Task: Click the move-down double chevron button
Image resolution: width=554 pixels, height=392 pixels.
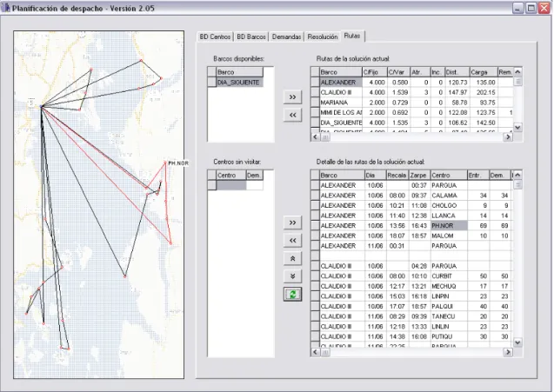Action: point(292,276)
